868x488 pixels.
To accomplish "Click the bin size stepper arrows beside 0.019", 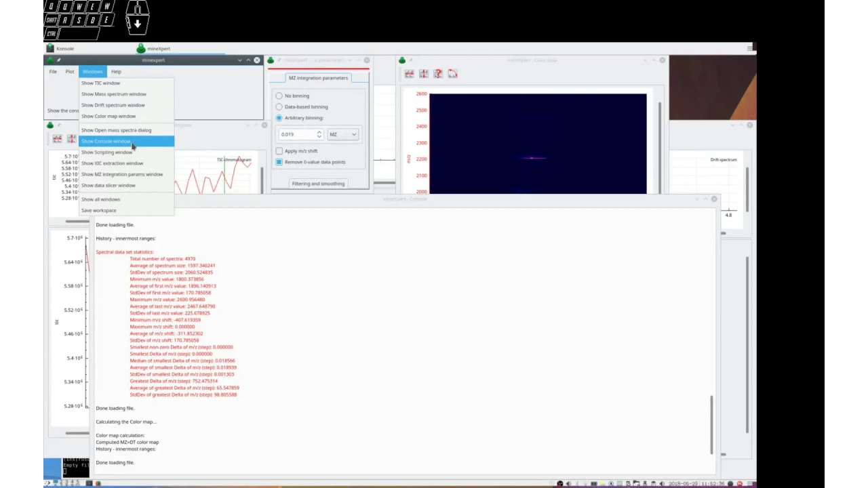I will point(319,134).
